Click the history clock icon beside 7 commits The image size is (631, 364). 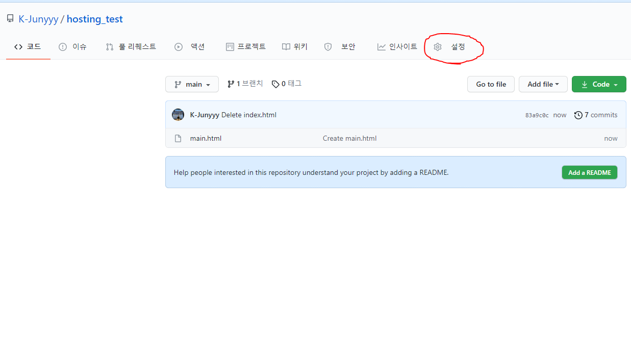[x=578, y=115]
